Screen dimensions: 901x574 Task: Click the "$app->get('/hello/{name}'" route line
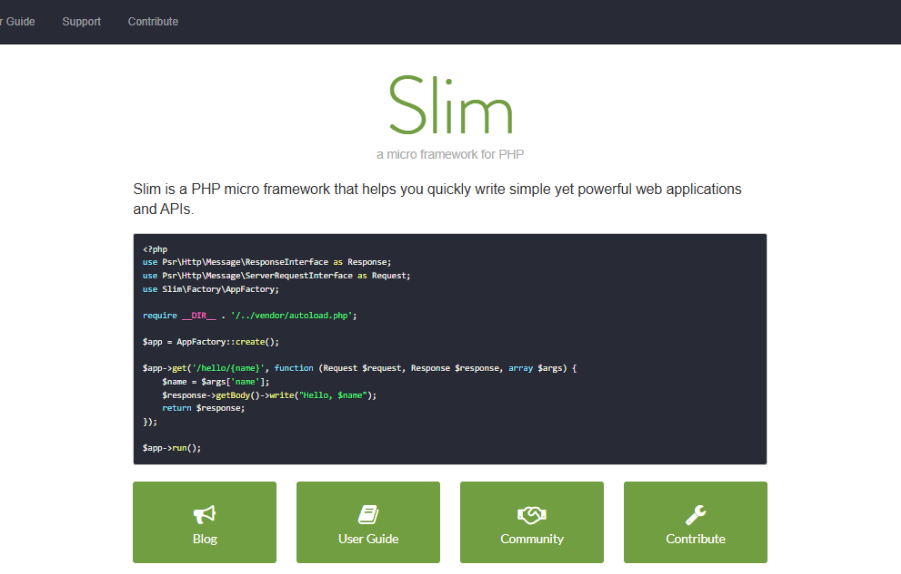click(360, 368)
